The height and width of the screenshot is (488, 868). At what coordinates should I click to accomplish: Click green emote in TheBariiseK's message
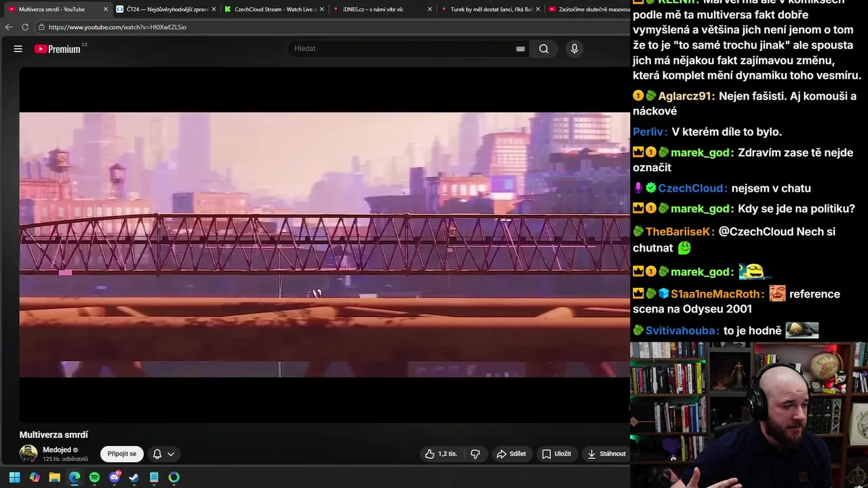(x=684, y=248)
